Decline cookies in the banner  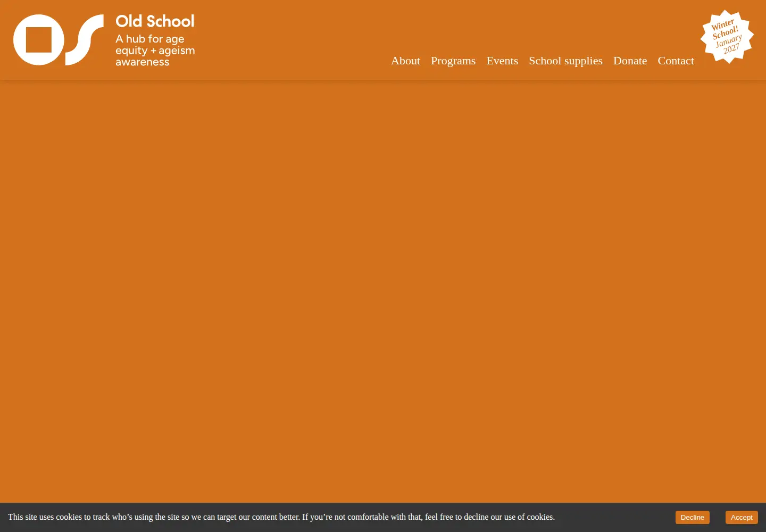point(692,517)
